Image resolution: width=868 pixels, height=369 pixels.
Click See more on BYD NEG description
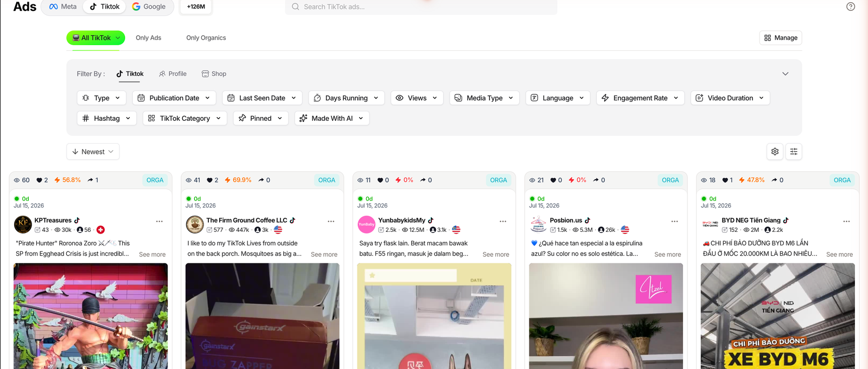point(839,254)
